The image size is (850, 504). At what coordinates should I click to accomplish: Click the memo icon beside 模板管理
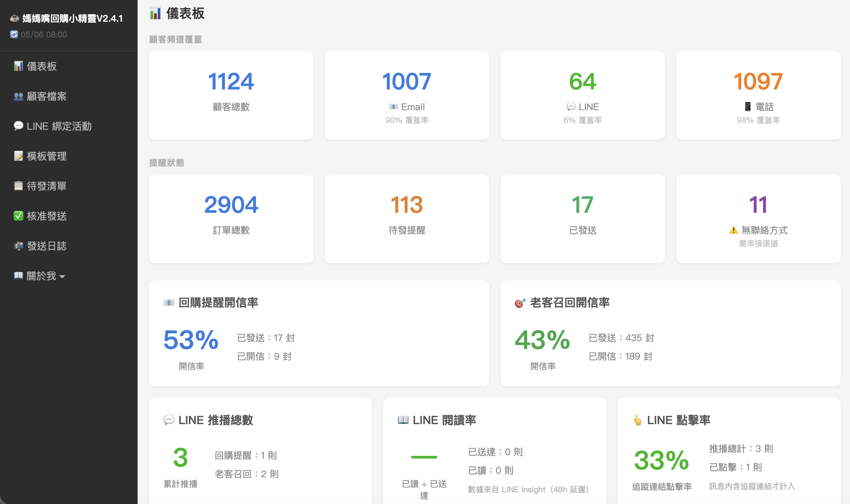(19, 156)
